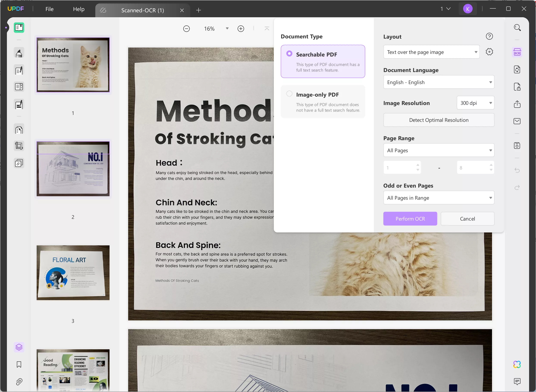Open the Help menu

[x=79, y=9]
